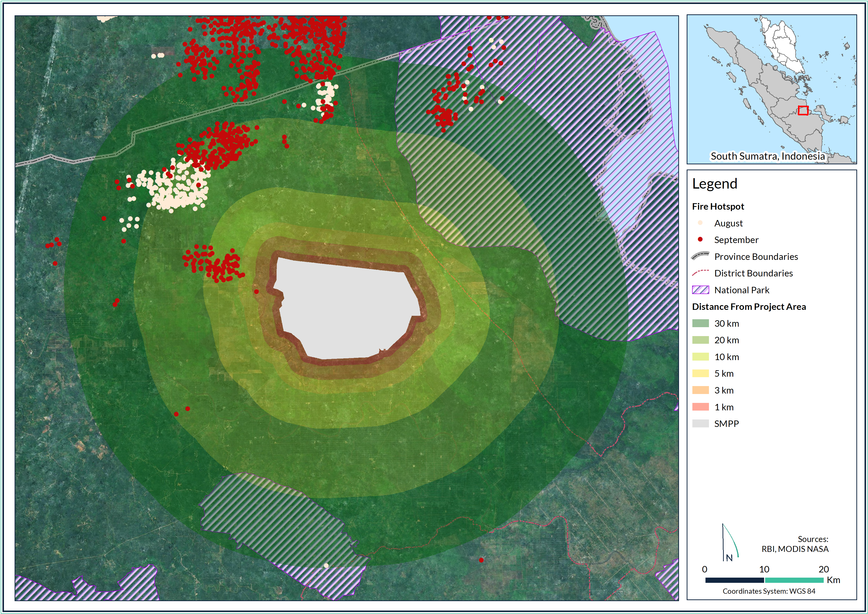Click the 30 km distance color swatch
This screenshot has height=614, width=868.
tap(700, 323)
